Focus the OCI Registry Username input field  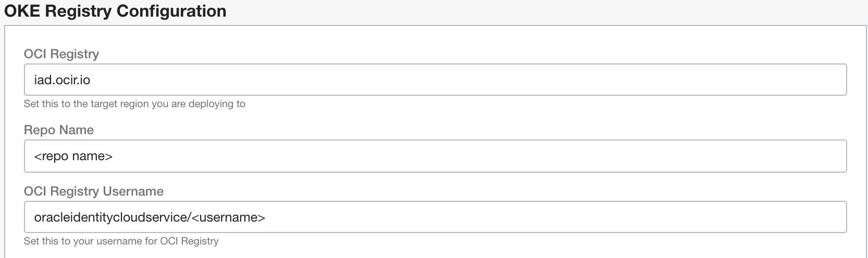pos(435,217)
